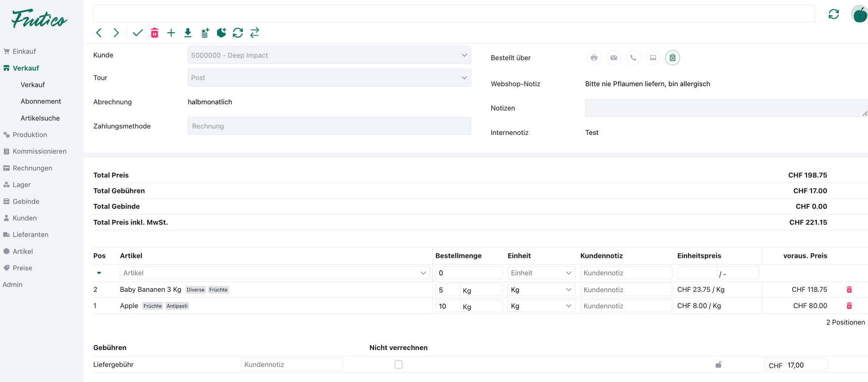Click the coins-plus fee icon
Viewport: 868px width, 382px height.
click(205, 33)
